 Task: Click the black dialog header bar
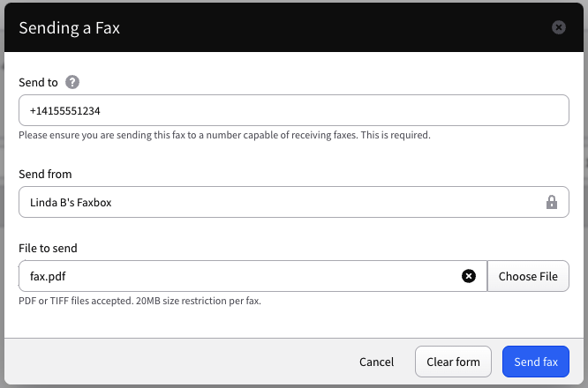coord(294,27)
